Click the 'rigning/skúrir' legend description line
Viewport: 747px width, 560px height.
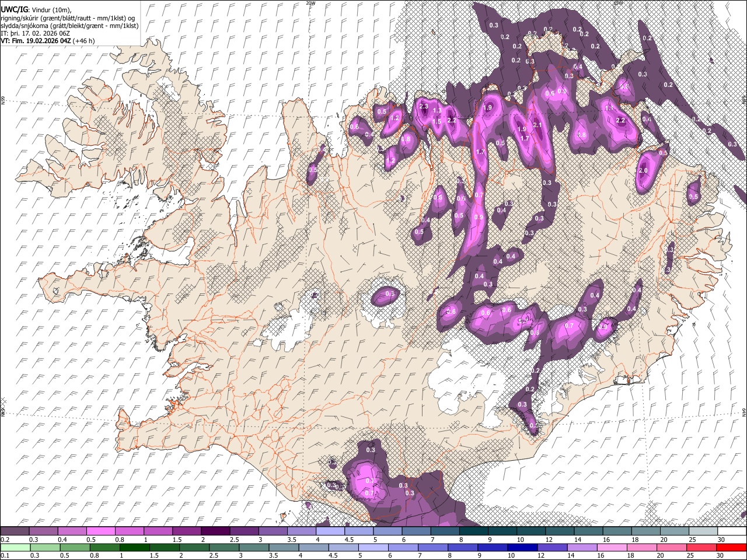pos(68,18)
